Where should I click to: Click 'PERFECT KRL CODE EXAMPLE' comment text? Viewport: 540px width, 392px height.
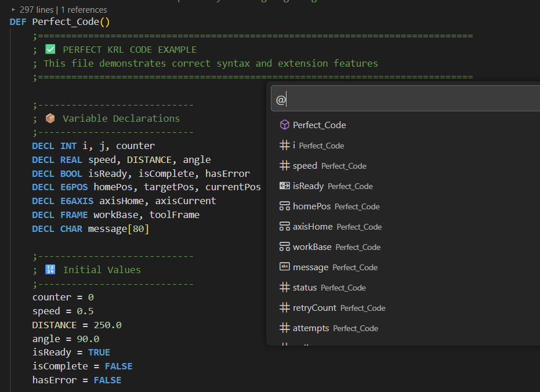coord(129,49)
